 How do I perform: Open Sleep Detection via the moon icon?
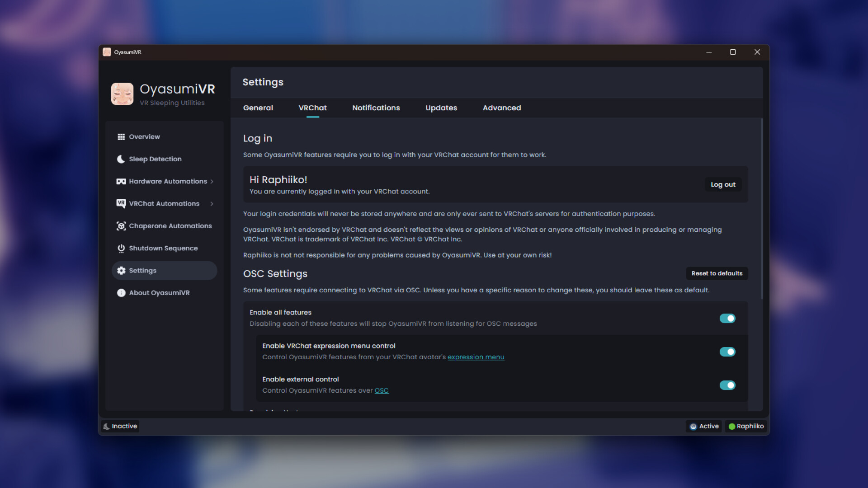[x=121, y=159]
